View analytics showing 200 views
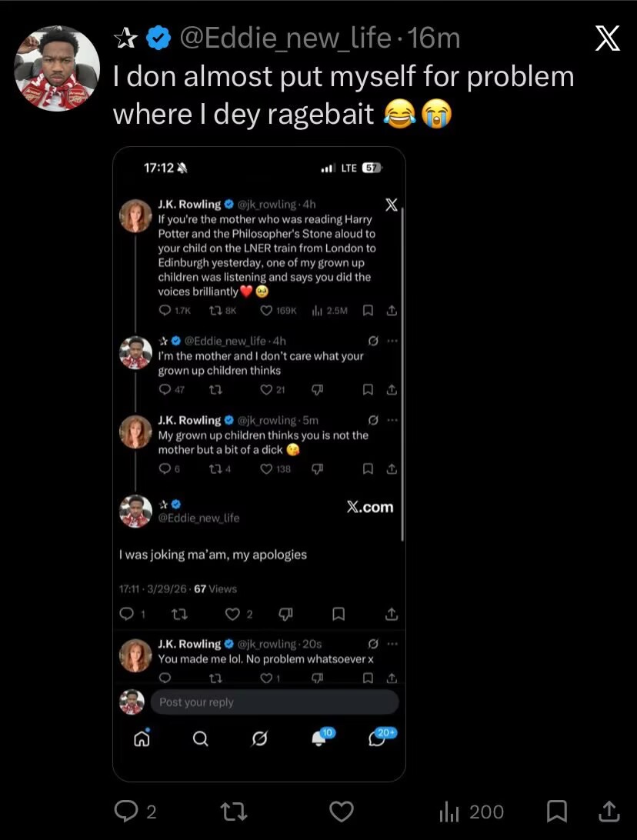 pos(471,812)
